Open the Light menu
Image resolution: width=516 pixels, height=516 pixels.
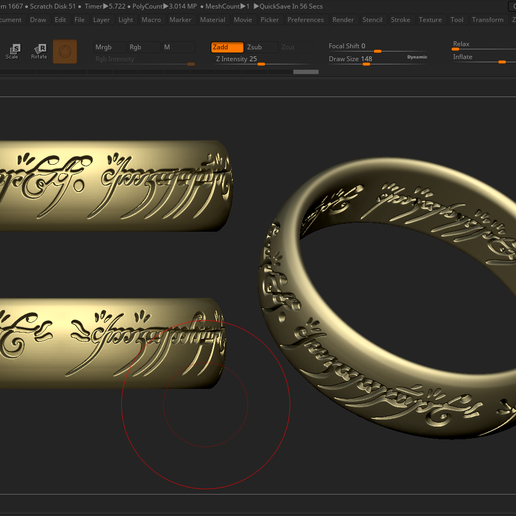point(126,20)
